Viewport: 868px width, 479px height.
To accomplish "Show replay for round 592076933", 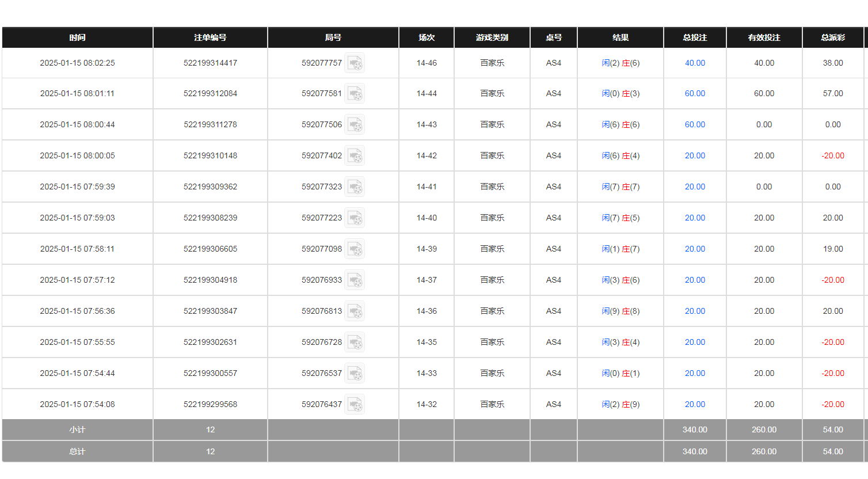I will (355, 280).
